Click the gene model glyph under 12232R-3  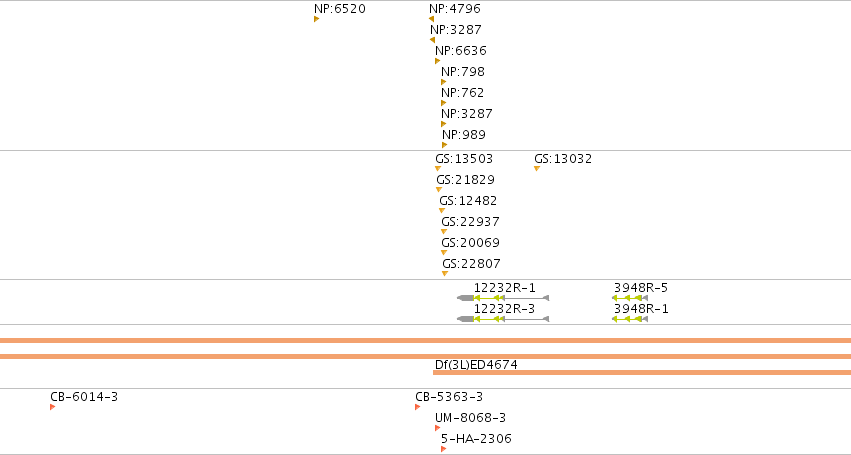pyautogui.click(x=503, y=319)
